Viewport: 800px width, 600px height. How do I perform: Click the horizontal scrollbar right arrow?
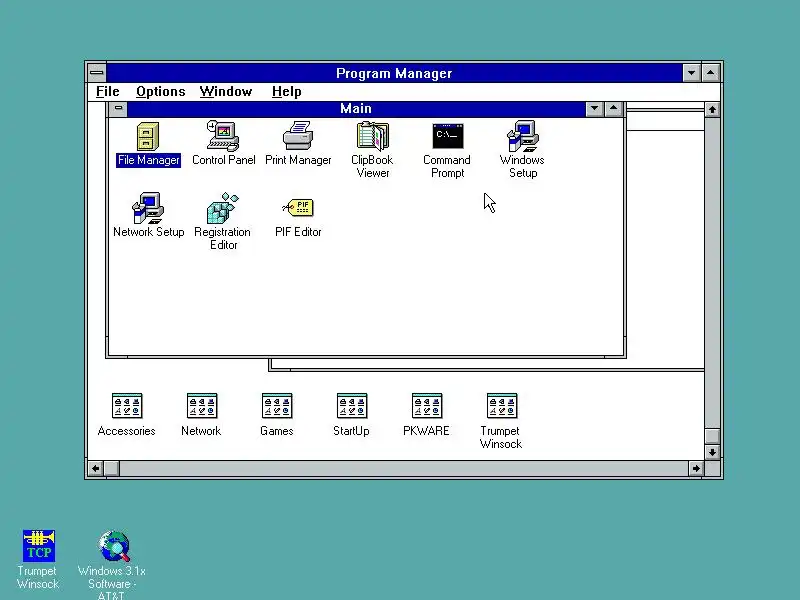coord(696,468)
